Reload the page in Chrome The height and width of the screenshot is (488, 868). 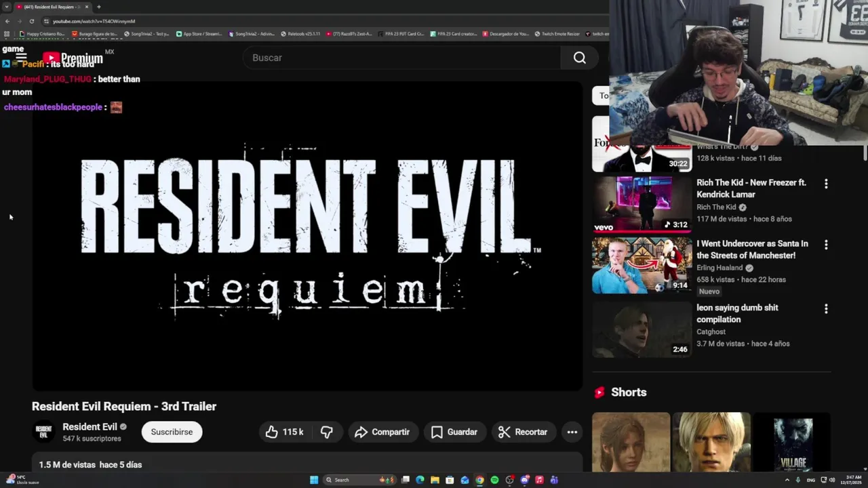(x=31, y=21)
